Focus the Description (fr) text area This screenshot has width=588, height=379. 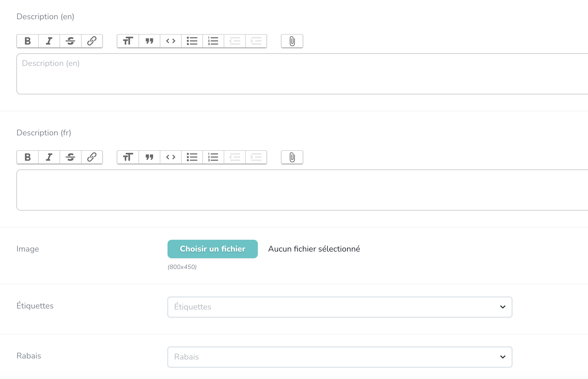tap(302, 190)
